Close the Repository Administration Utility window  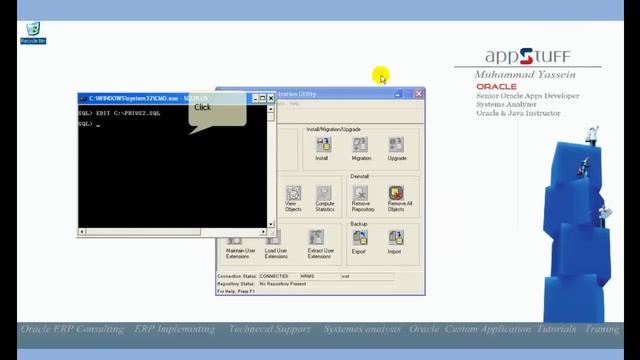pyautogui.click(x=419, y=94)
